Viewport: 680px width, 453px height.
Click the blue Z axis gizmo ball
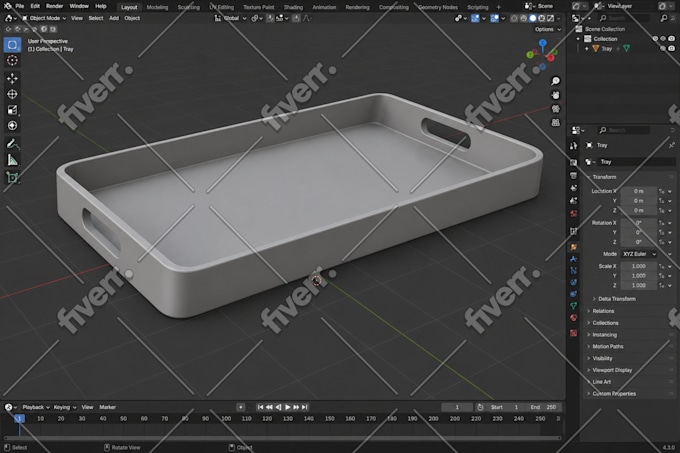pyautogui.click(x=543, y=43)
